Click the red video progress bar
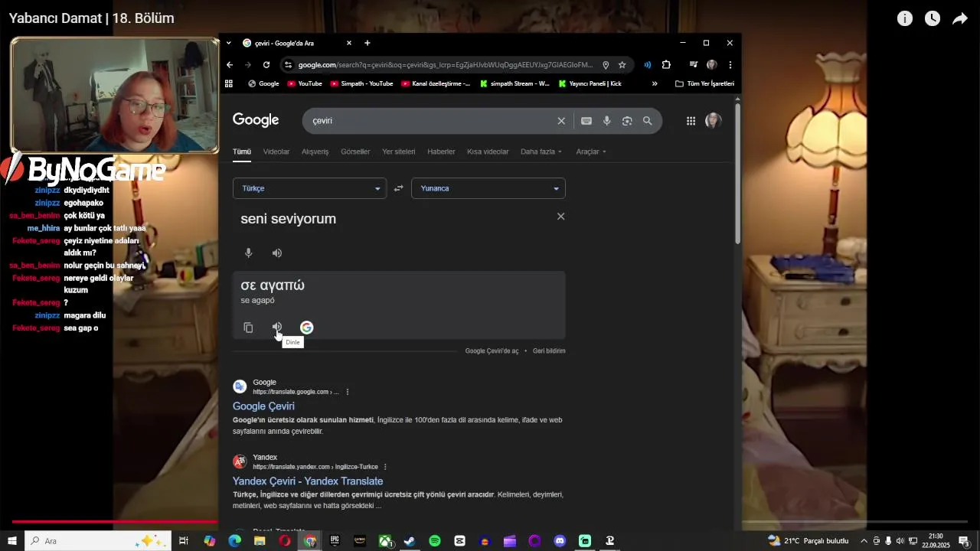This screenshot has width=980, height=551. pos(115,523)
